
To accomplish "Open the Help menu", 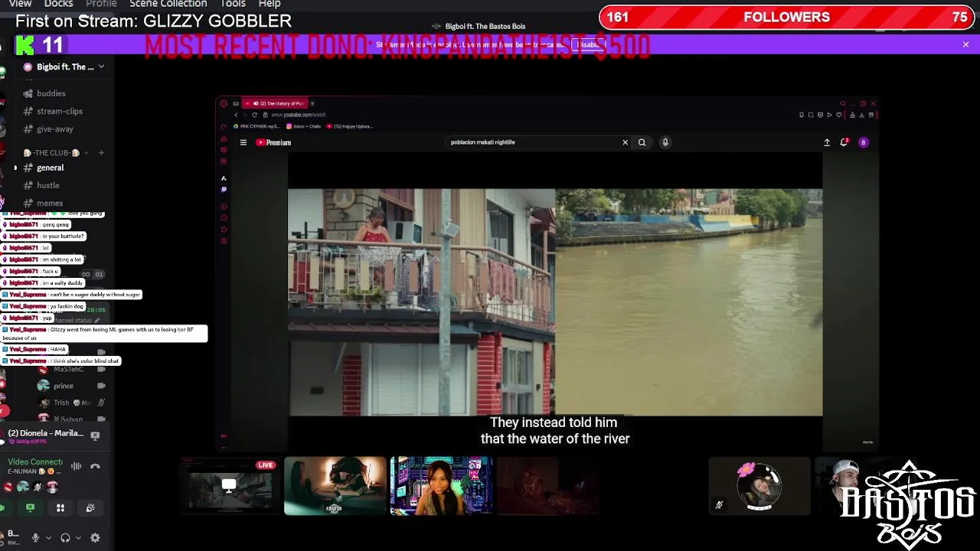I will [269, 4].
